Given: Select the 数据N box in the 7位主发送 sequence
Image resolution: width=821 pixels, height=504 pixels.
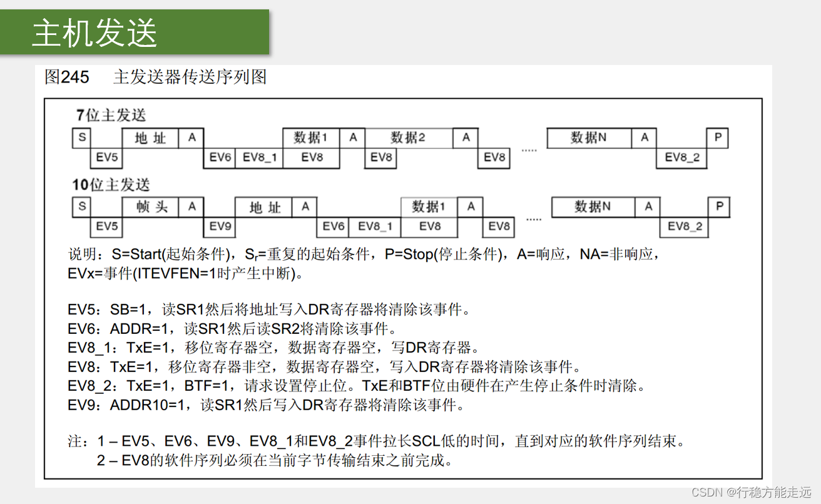Looking at the screenshot, I should 589,138.
